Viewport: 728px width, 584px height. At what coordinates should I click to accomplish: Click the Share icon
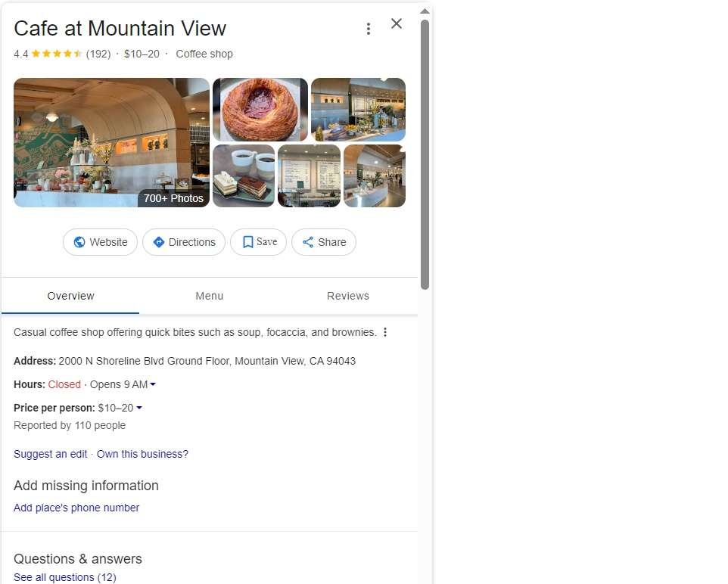click(308, 242)
